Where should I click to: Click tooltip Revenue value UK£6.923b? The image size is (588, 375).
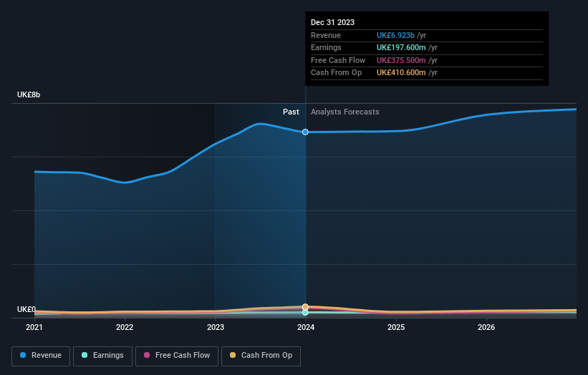pos(395,35)
